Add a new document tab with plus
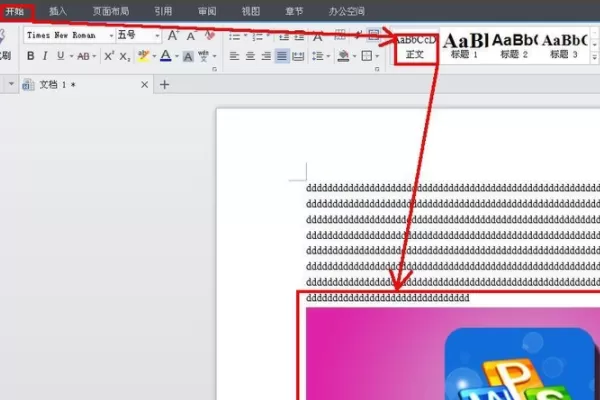 [x=164, y=84]
